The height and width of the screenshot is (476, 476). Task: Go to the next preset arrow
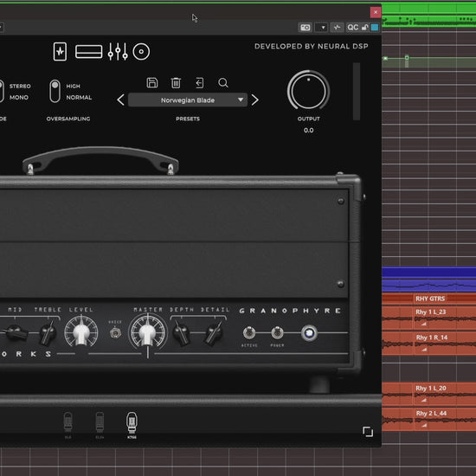(255, 100)
